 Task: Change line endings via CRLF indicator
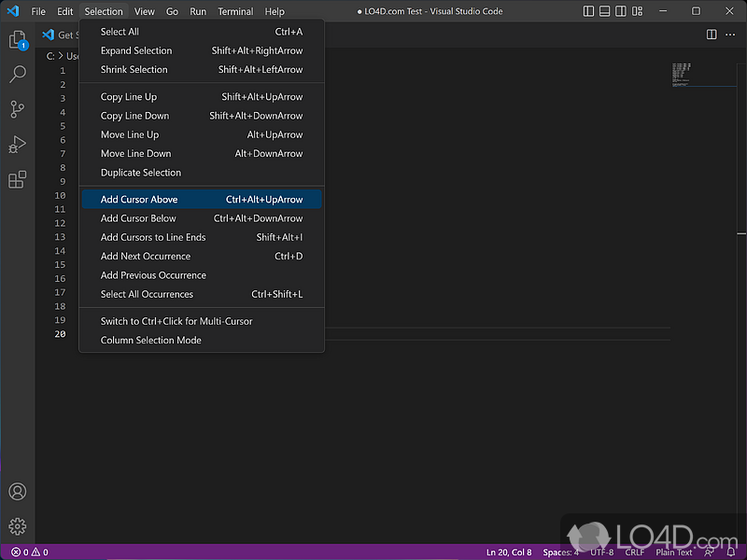coord(635,553)
